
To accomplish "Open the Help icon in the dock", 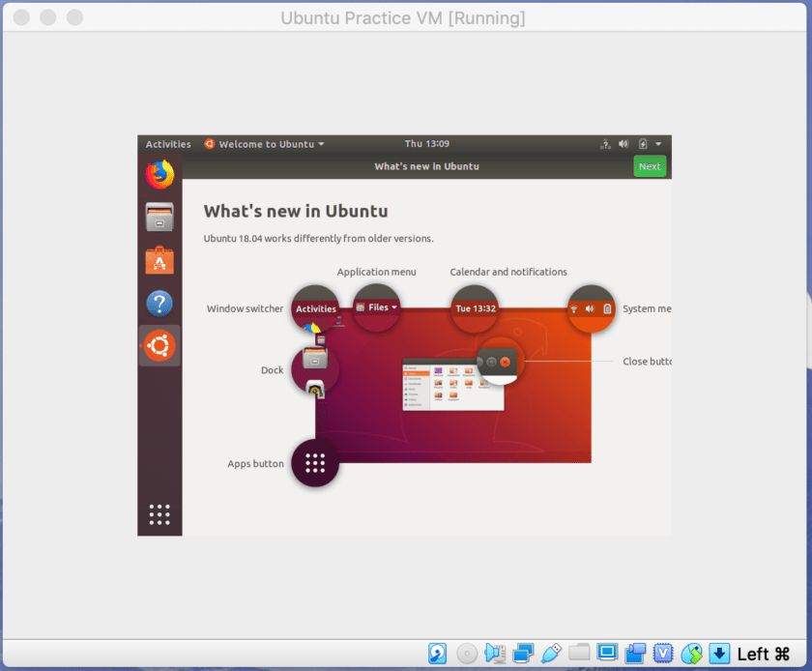I will (x=159, y=304).
